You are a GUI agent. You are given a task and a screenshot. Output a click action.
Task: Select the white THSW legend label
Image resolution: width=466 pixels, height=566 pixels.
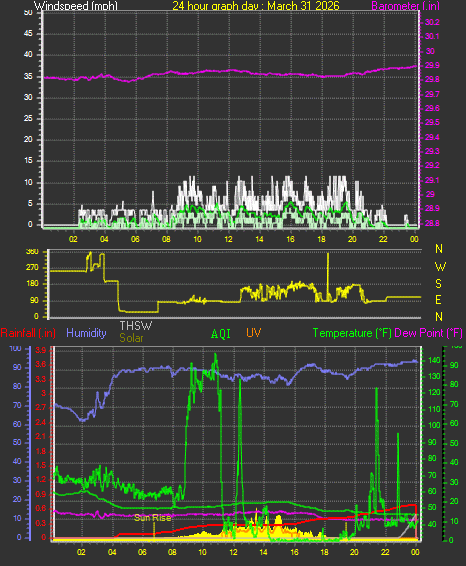(x=136, y=326)
